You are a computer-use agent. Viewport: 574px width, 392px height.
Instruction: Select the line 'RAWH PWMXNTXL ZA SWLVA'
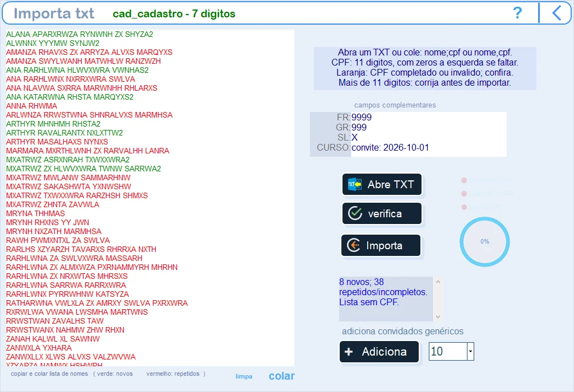[x=58, y=240]
